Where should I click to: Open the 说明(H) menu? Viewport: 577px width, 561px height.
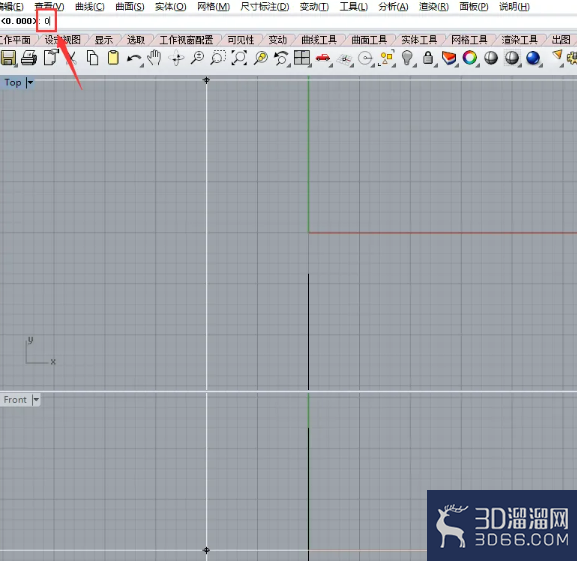coord(514,7)
